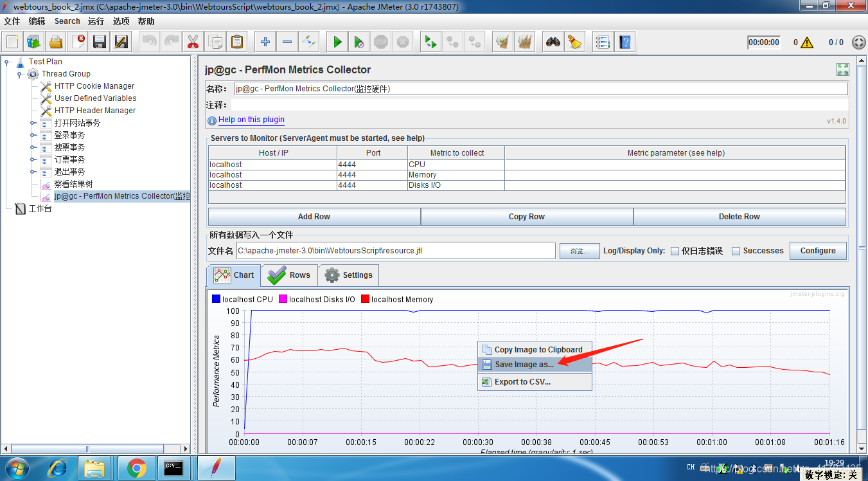The image size is (868, 481).
Task: Click the Configure button
Action: click(818, 251)
